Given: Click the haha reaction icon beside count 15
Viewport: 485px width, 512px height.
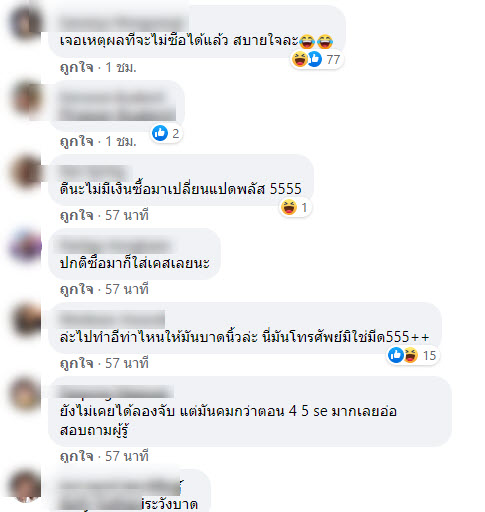Looking at the screenshot, I should pos(411,355).
